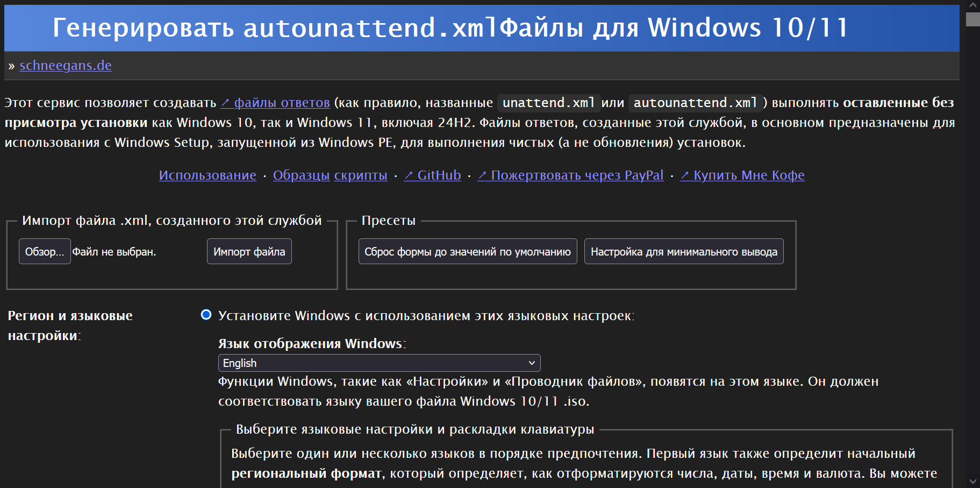Open the 'Образцы скрипты' link
The width and height of the screenshot is (980, 488).
[x=330, y=175]
